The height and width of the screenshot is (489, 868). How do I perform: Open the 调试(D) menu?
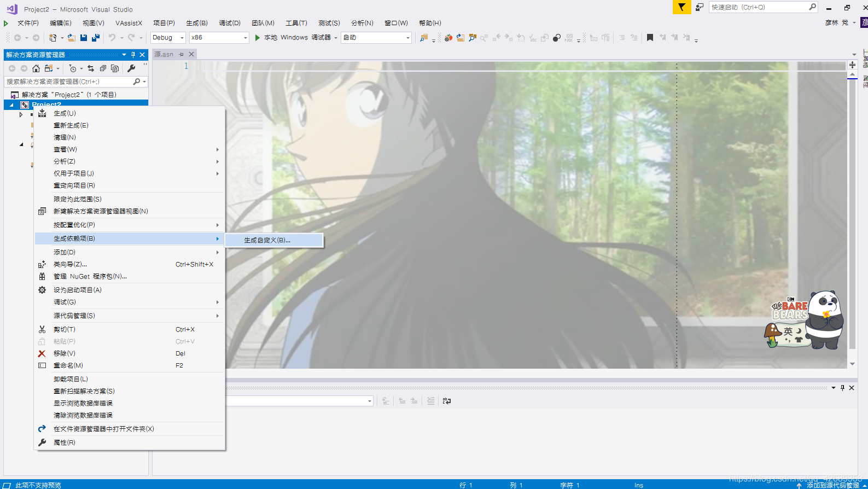[x=230, y=23]
